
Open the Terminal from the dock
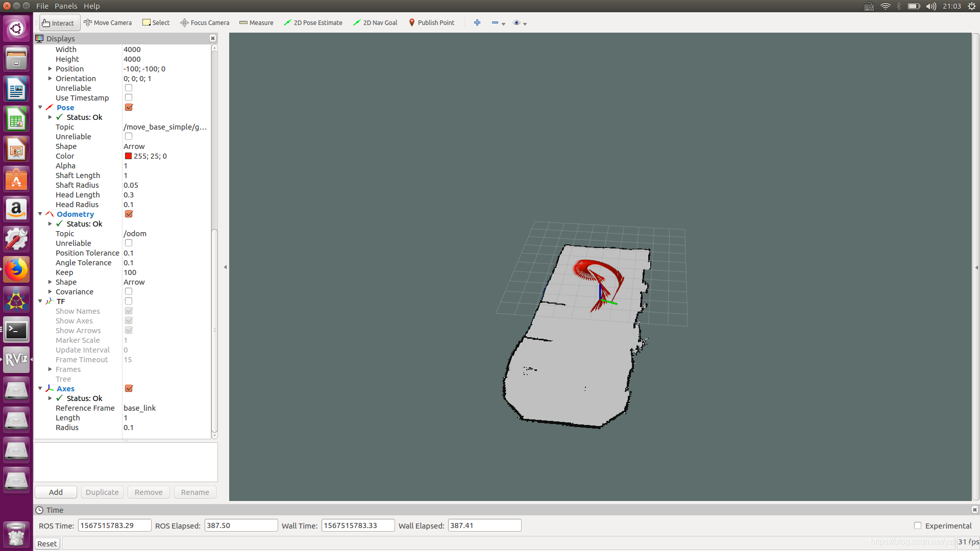click(16, 330)
